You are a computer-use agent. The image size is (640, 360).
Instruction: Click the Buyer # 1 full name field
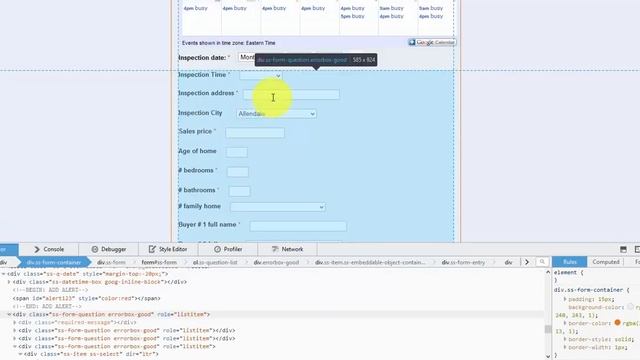coord(298,226)
